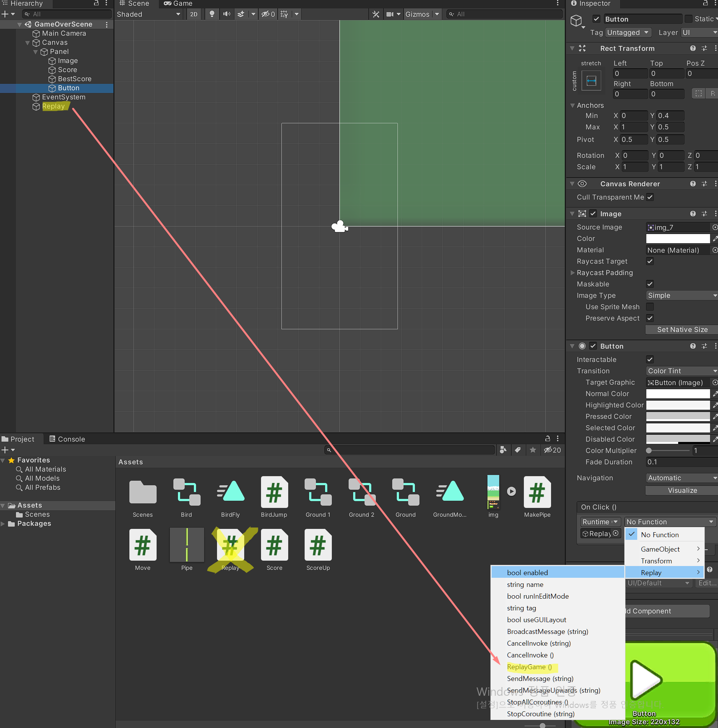Toggle the Interactable checkbox

tap(650, 359)
